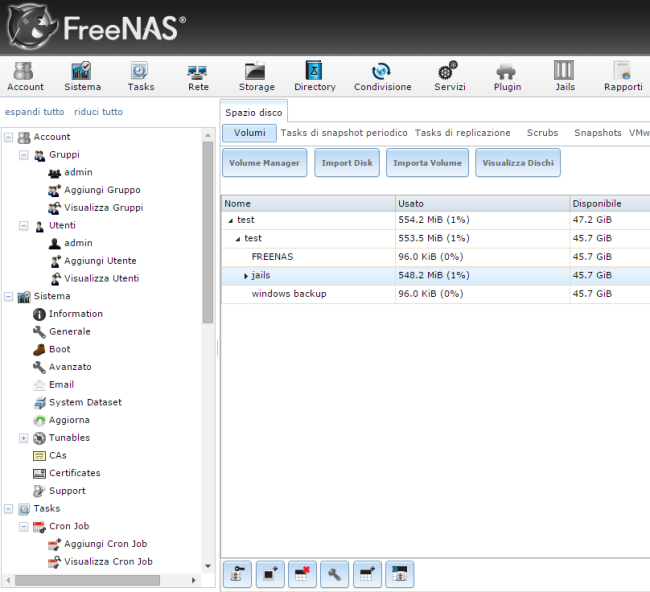Screen dimensions: 650x592
Task: Collapse the Utenti tree node
Action: tap(24, 226)
